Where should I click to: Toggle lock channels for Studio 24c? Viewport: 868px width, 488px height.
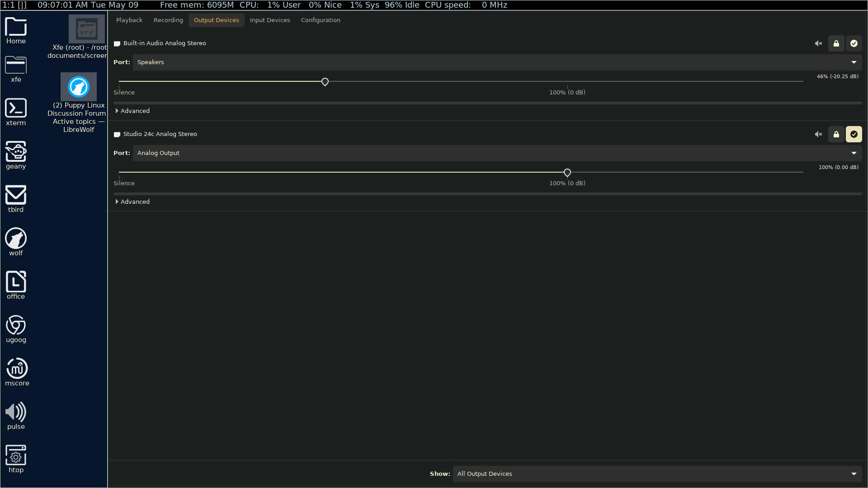pyautogui.click(x=836, y=134)
